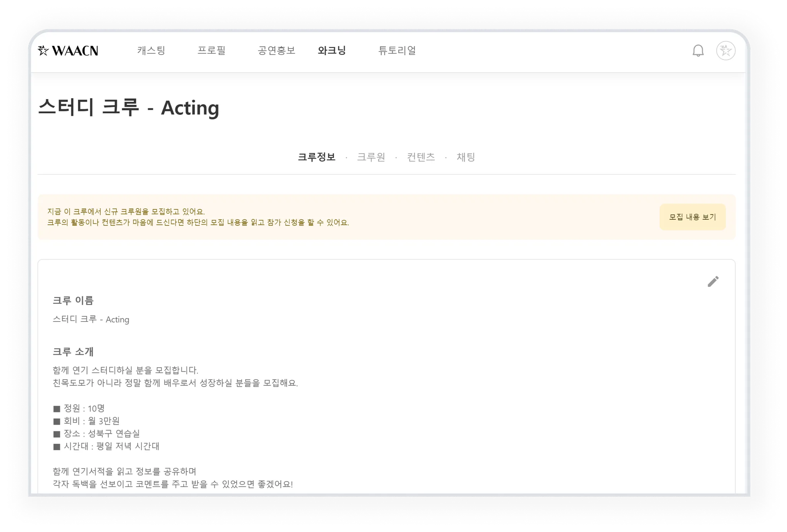Click the WAACN star logo icon
The width and height of the screenshot is (787, 532).
[x=43, y=51]
